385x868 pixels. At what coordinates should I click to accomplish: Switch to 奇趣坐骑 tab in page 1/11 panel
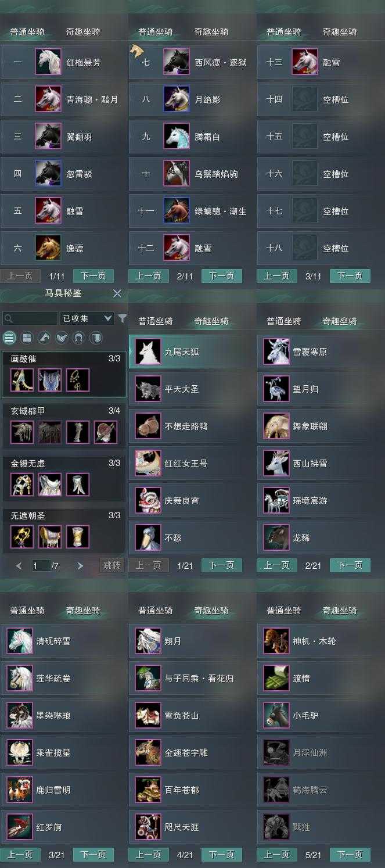pyautogui.click(x=83, y=32)
